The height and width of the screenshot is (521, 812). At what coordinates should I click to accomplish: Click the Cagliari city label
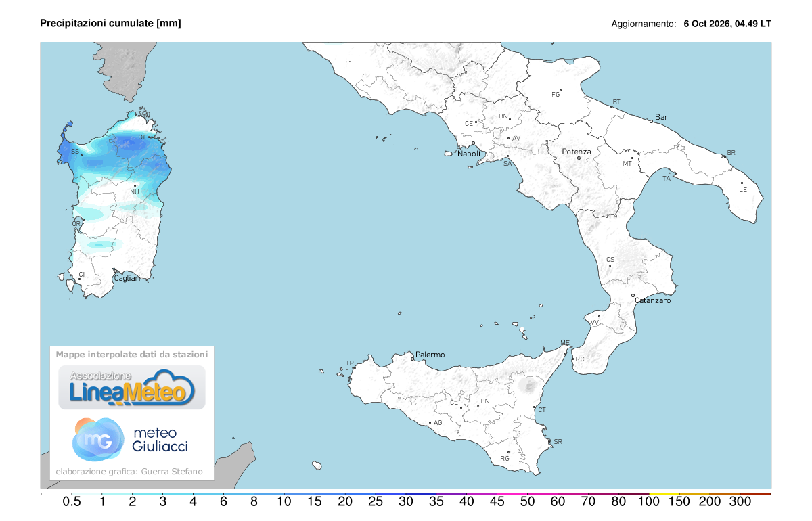[127, 278]
